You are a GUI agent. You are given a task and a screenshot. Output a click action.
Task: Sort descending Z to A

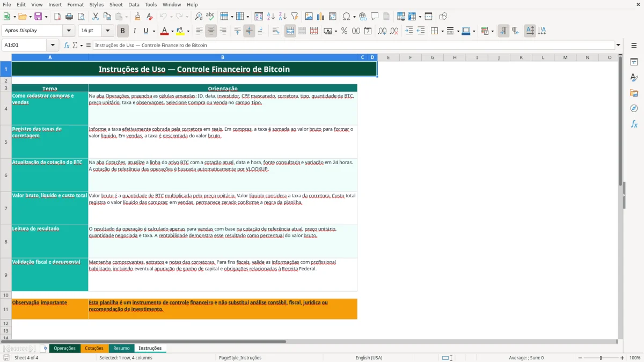[x=282, y=17]
